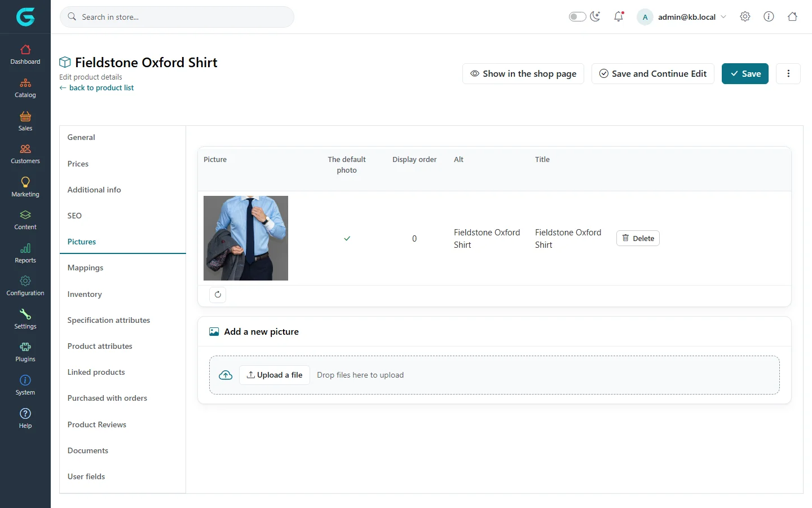This screenshot has width=812, height=508.
Task: Open the Catalog sidebar section
Action: coord(25,88)
